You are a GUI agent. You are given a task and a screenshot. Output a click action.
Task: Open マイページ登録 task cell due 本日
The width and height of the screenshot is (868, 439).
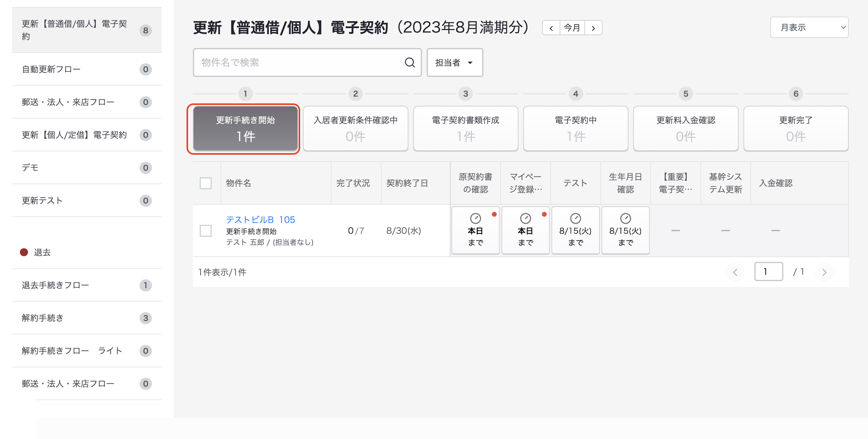tap(525, 230)
